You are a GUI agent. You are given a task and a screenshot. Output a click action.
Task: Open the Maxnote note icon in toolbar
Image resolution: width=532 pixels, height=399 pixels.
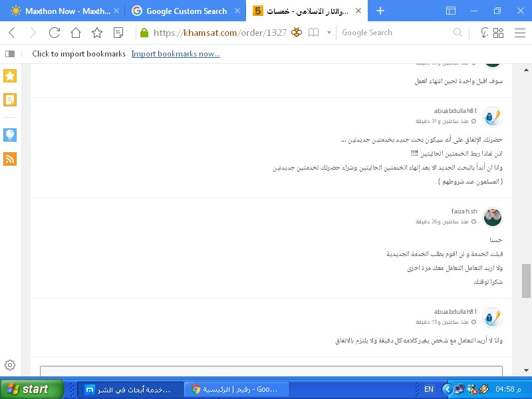point(118,33)
